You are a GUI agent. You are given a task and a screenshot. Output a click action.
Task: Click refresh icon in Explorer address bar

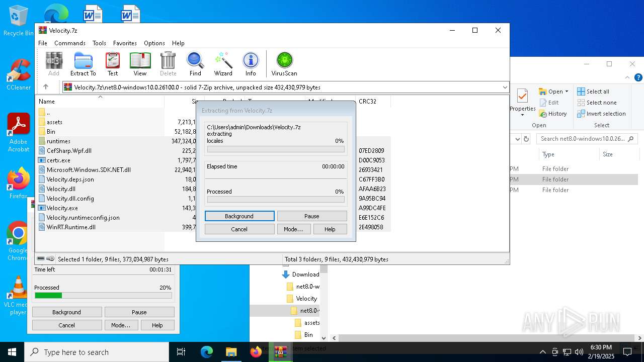(526, 139)
